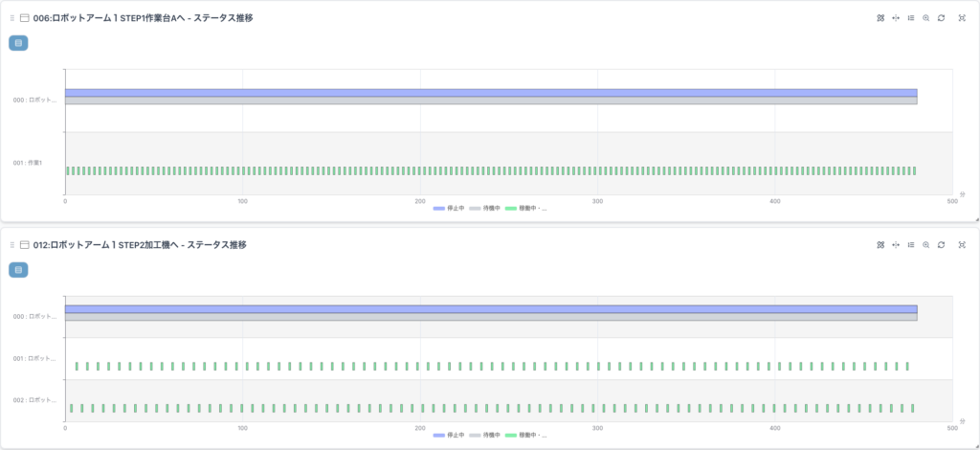Image resolution: width=980 pixels, height=450 pixels.
Task: Click the blue data table button in 012 panel
Action: click(18, 270)
